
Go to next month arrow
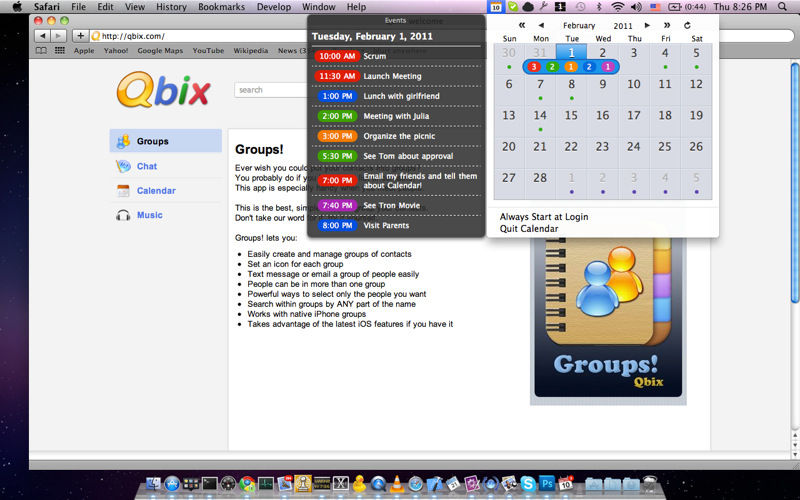point(647,25)
